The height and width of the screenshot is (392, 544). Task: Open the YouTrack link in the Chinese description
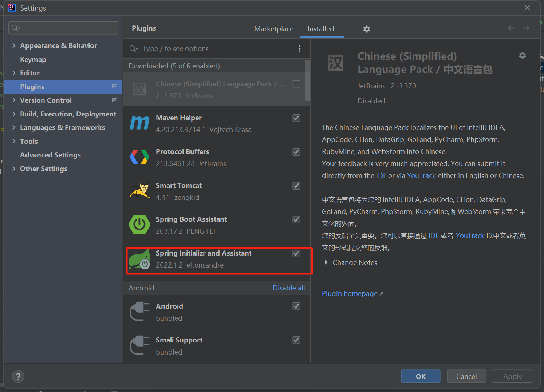coord(470,235)
